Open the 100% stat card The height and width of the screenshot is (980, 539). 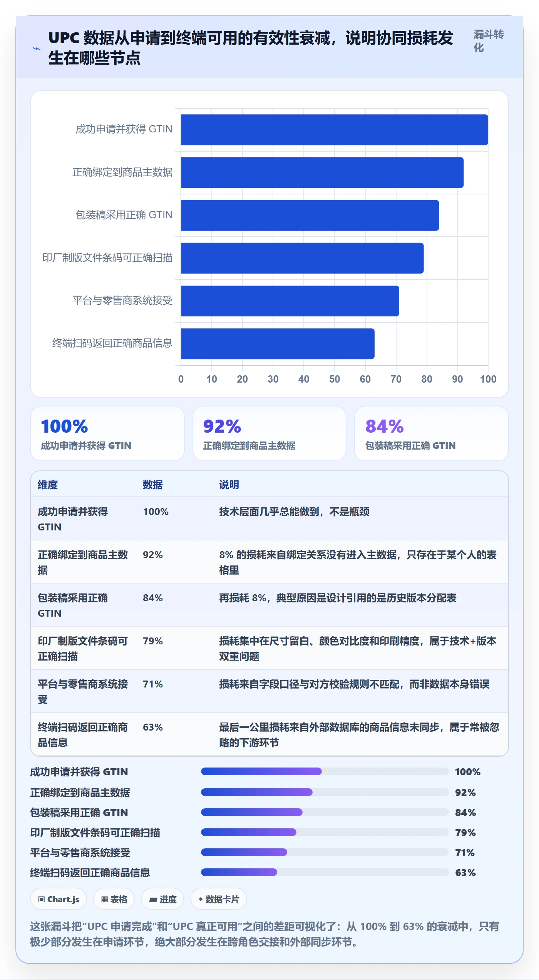tap(107, 433)
